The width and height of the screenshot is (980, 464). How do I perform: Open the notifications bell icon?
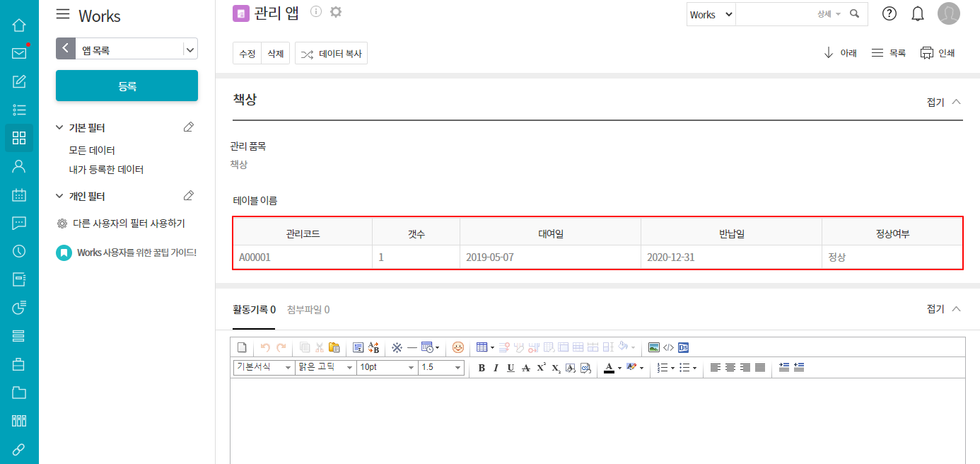click(x=918, y=13)
